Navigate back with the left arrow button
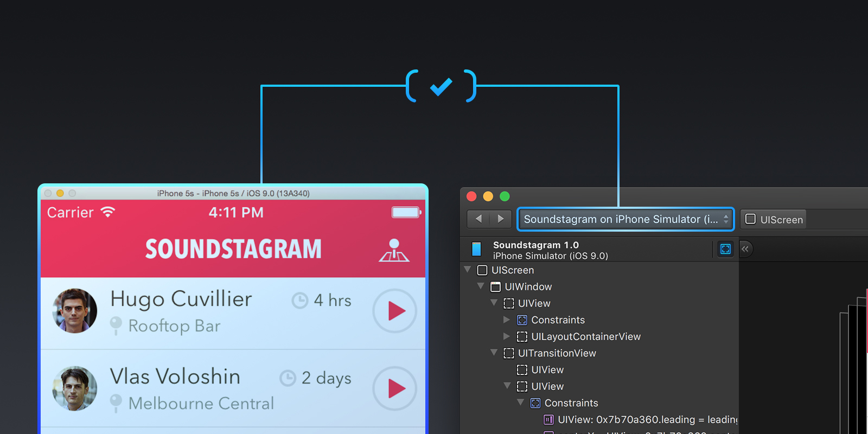Image resolution: width=868 pixels, height=434 pixels. click(478, 219)
